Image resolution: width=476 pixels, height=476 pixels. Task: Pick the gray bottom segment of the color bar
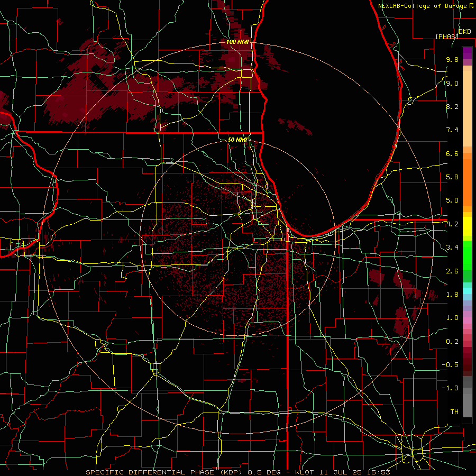pos(467,405)
